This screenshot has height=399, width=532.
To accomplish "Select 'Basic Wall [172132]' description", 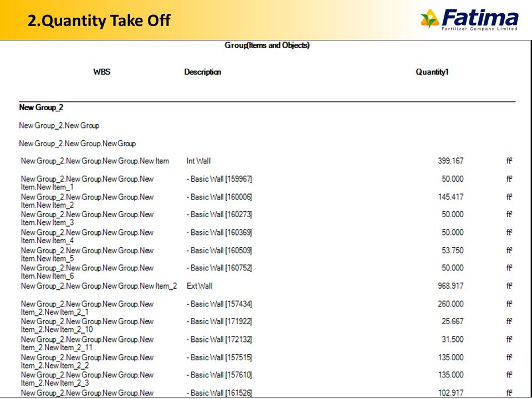I will pyautogui.click(x=219, y=339).
